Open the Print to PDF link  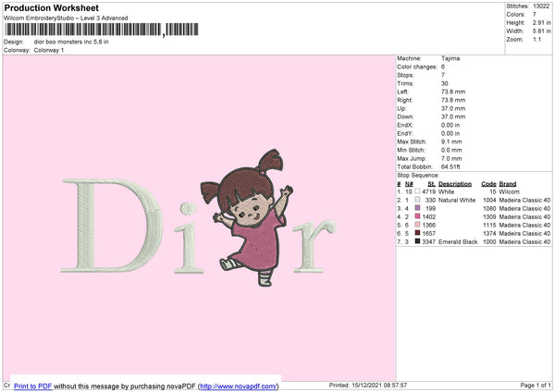coord(33,386)
